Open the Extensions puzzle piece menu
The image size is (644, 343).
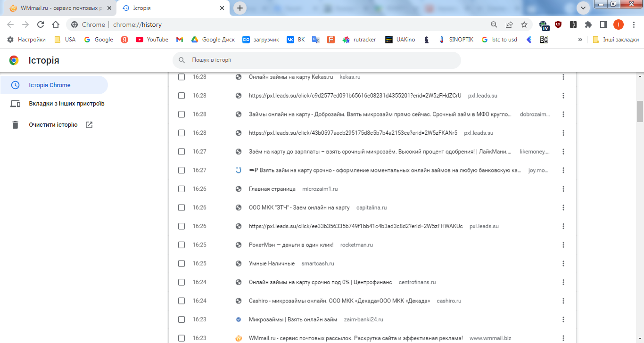pyautogui.click(x=588, y=24)
